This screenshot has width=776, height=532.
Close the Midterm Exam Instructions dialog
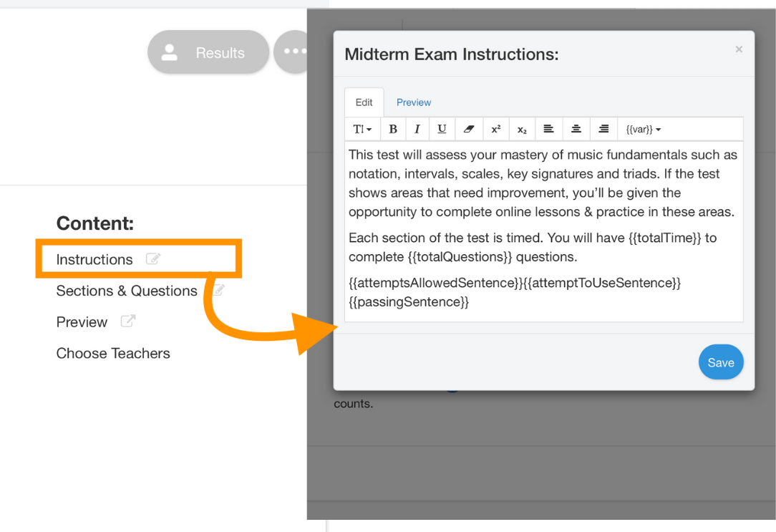(x=739, y=49)
